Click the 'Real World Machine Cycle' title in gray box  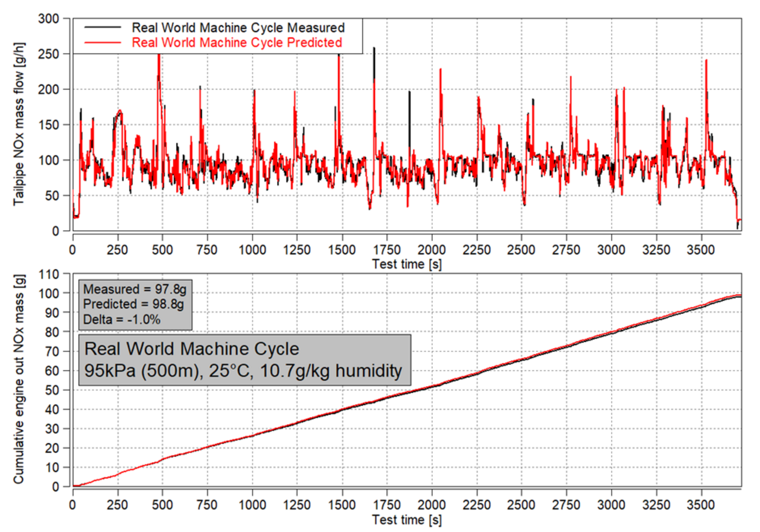point(192,349)
